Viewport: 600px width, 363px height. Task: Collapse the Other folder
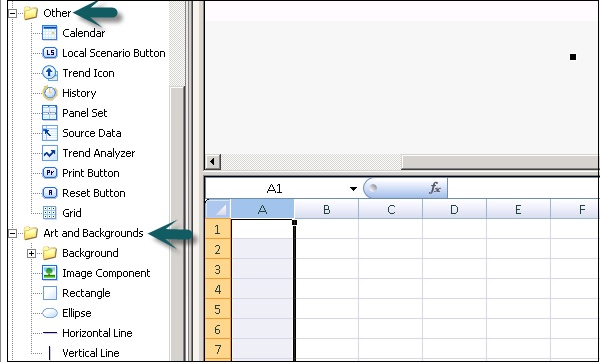click(x=13, y=13)
